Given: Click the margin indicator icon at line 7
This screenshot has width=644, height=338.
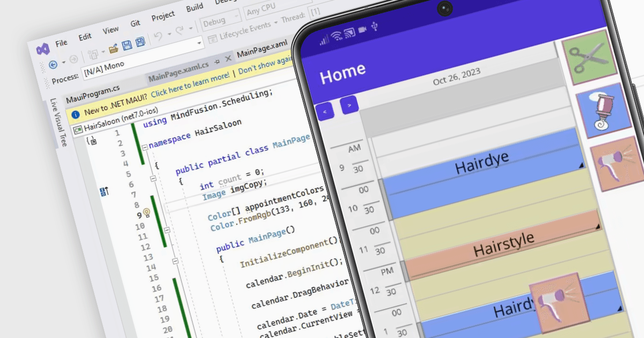Looking at the screenshot, I should pos(104,191).
